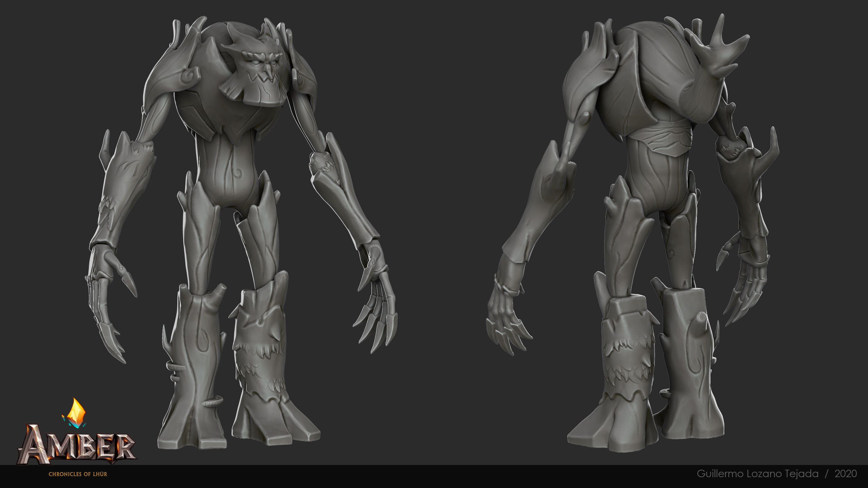Click the 'Guillermo Lozano Tejada' credit text

click(757, 473)
